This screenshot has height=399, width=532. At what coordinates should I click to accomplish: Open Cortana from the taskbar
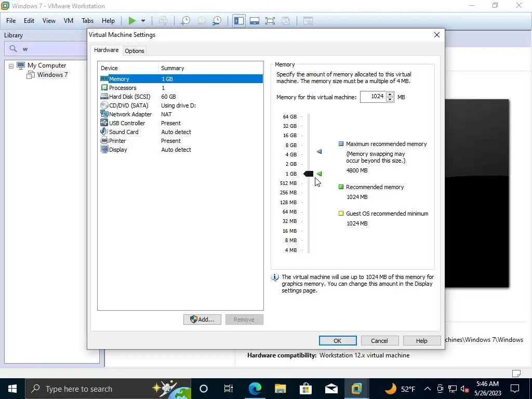[204, 389]
